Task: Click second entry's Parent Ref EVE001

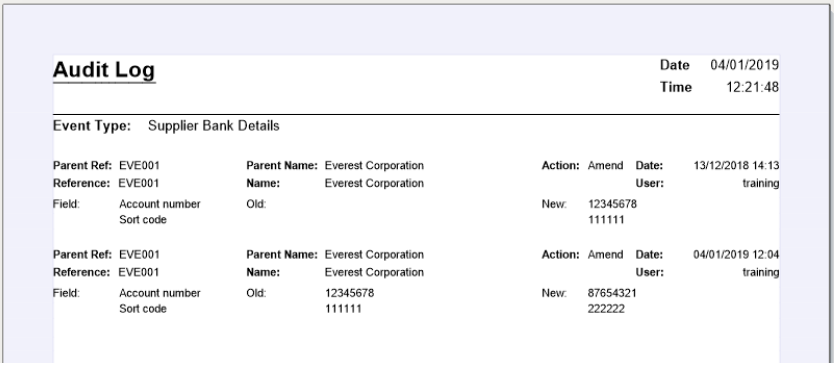Action: (x=139, y=254)
